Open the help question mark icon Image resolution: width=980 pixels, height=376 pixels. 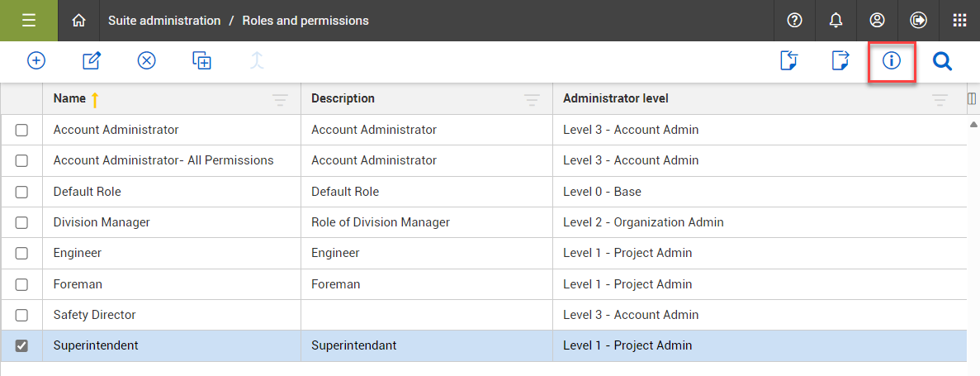[795, 21]
